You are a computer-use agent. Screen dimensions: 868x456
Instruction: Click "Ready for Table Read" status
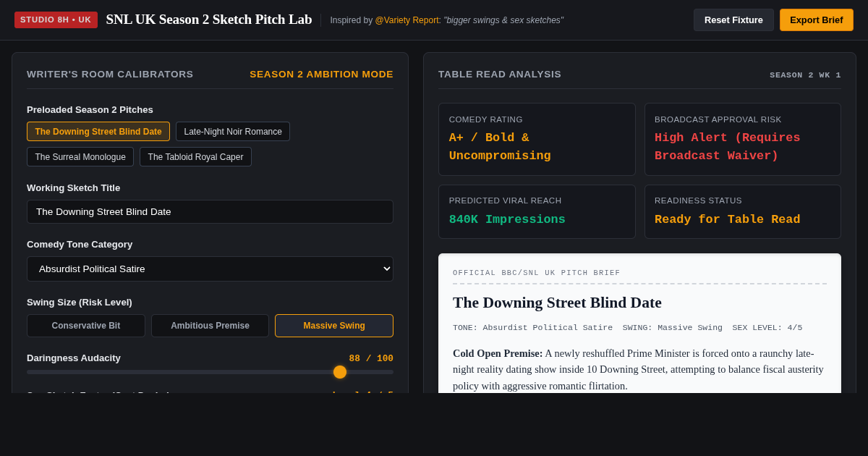(x=727, y=219)
